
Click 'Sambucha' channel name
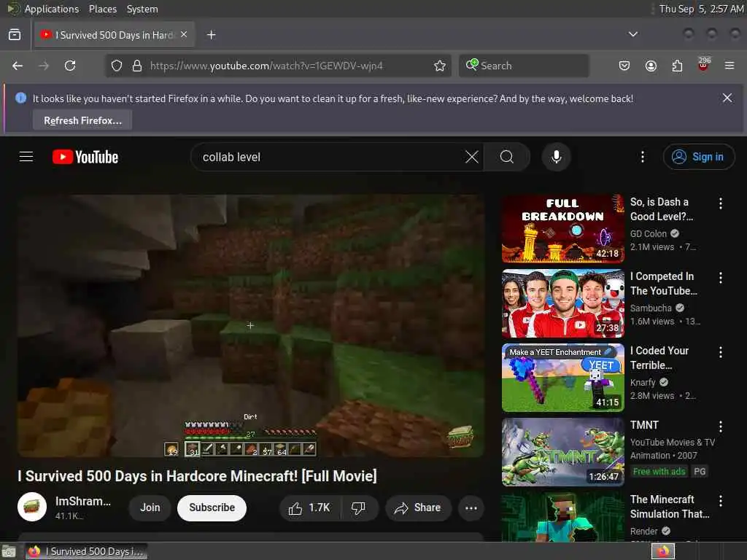651,308
